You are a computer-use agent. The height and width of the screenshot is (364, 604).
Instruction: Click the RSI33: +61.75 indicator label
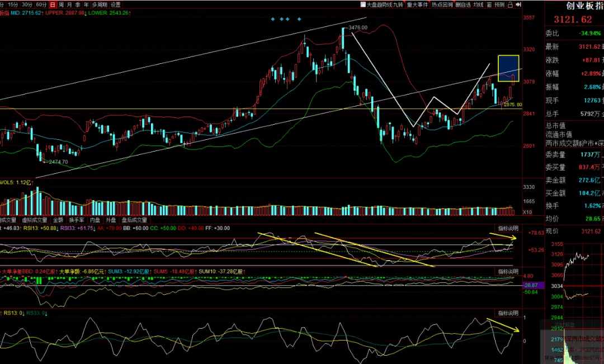(78, 229)
